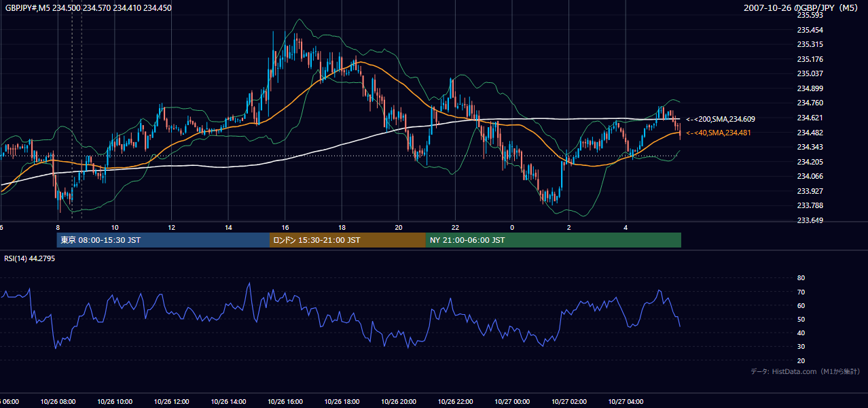Click RSI axis level 30
The image size is (868, 408).
point(801,347)
